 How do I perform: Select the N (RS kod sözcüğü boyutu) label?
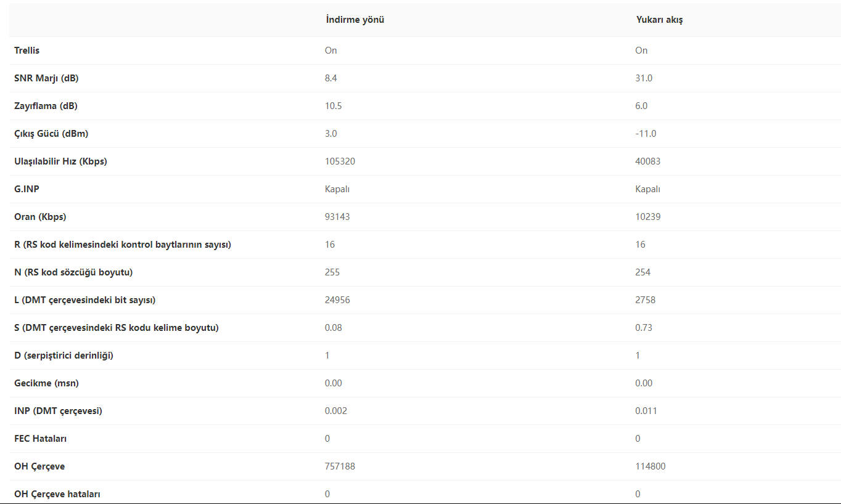[73, 272]
